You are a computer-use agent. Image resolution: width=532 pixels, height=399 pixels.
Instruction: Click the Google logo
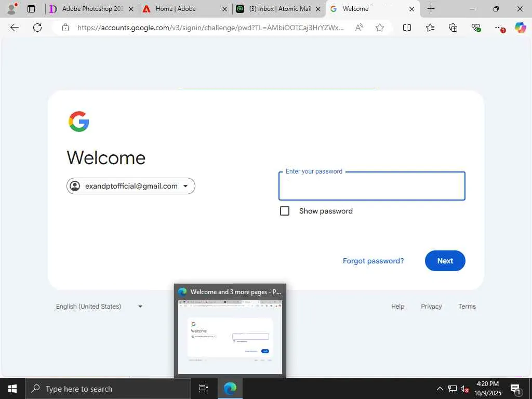tap(79, 122)
